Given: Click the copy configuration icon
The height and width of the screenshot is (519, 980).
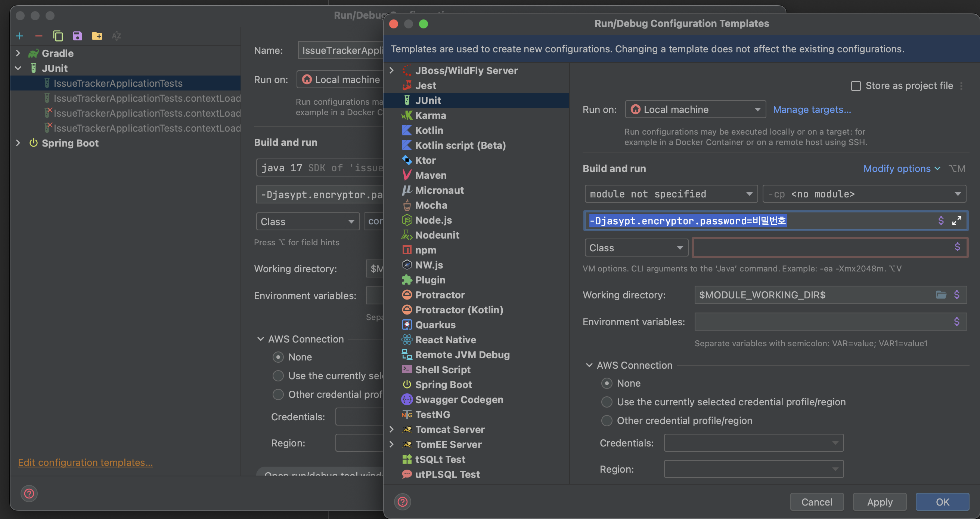Looking at the screenshot, I should click(58, 36).
